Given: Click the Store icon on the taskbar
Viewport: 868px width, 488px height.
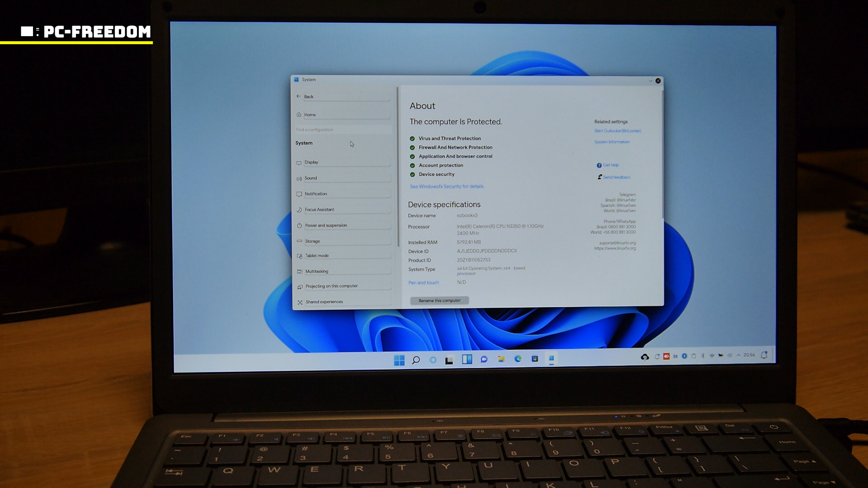Looking at the screenshot, I should click(535, 359).
